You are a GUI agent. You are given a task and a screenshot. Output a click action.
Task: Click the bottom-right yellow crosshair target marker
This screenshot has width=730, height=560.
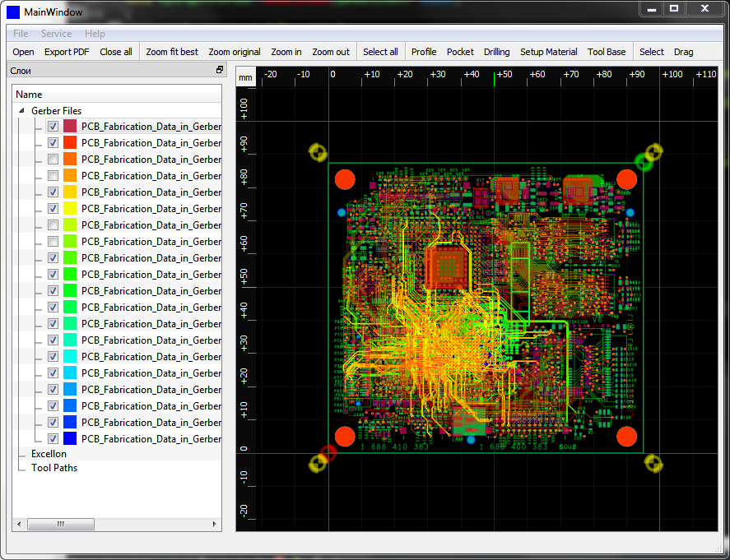653,464
